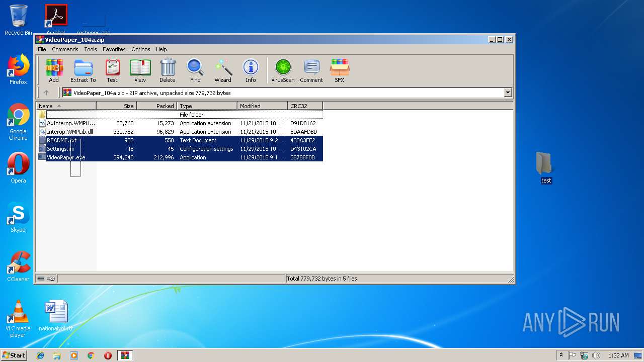
Task: Click WinRAR taskbar button
Action: tap(125, 355)
